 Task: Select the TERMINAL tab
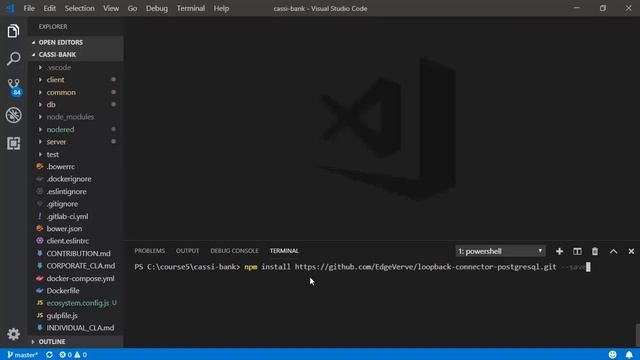click(x=284, y=251)
